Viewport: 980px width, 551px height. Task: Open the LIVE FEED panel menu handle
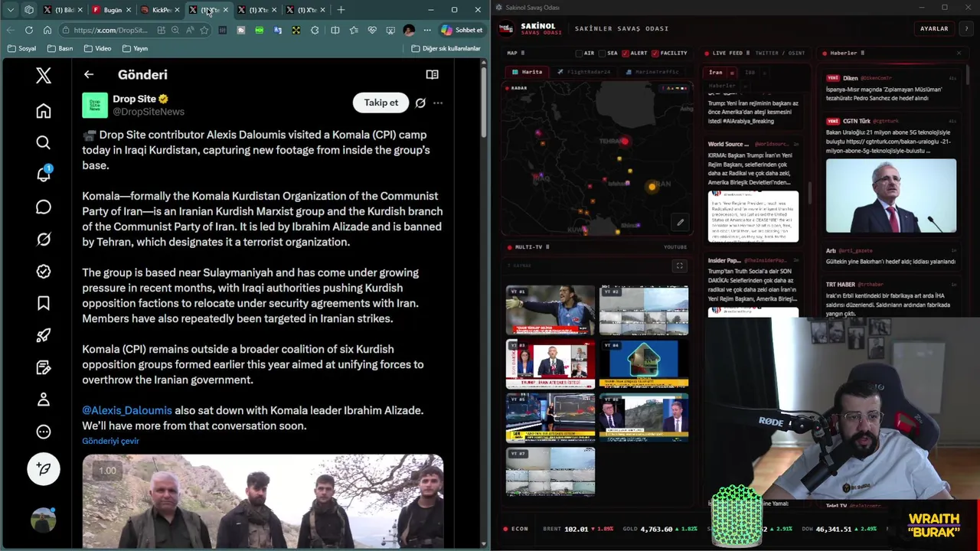748,53
